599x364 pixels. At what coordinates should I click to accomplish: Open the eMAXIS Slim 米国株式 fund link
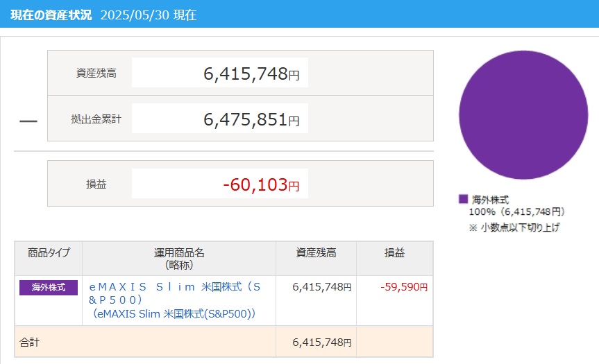pyautogui.click(x=175, y=300)
